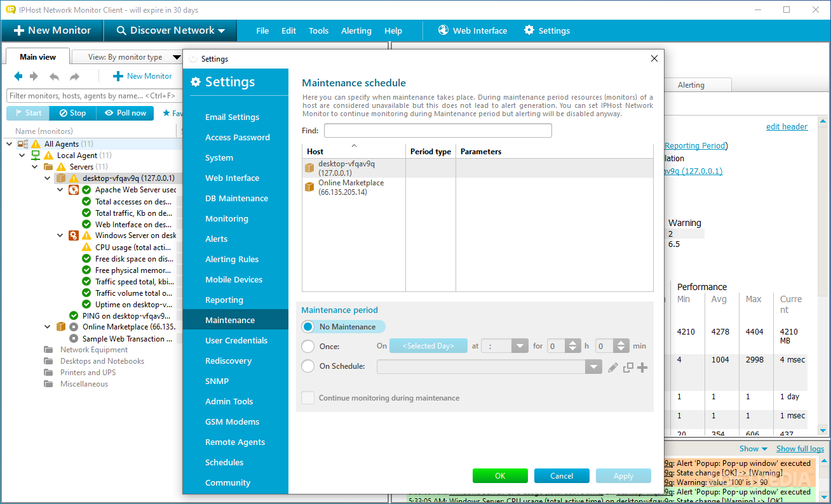
Task: Click the Poll now button
Action: 125,113
